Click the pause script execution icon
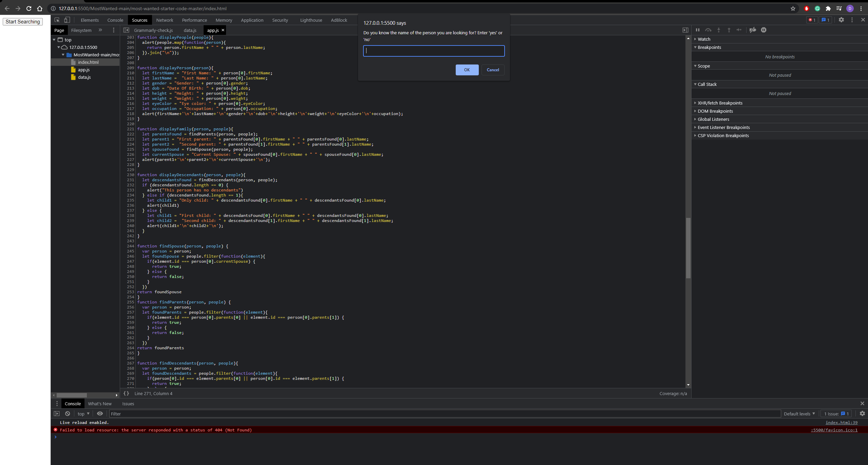 click(x=698, y=30)
